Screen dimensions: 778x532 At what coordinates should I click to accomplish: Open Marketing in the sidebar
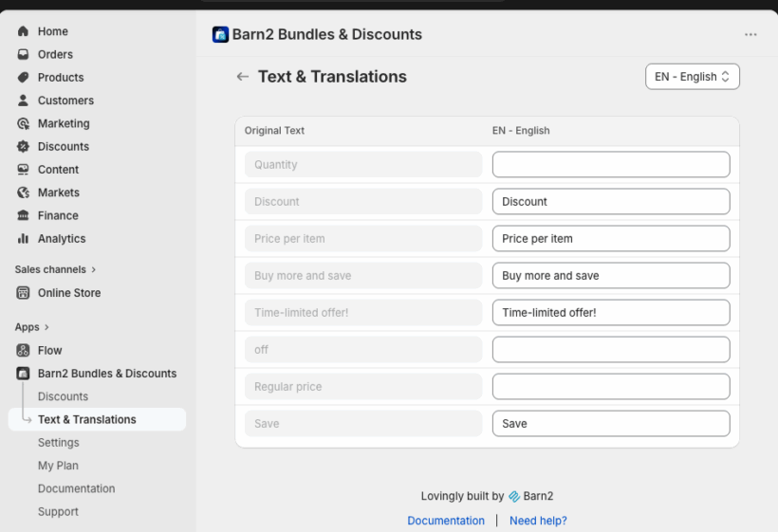coord(64,123)
